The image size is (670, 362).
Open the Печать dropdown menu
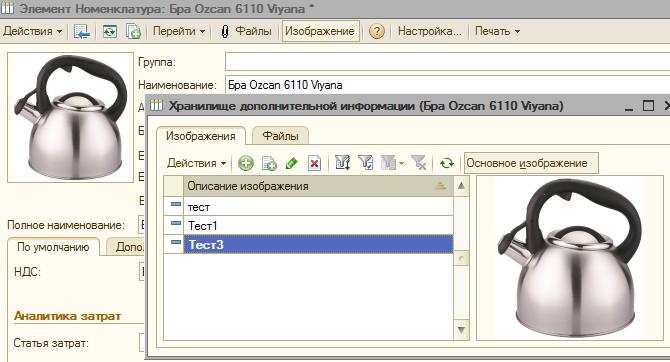[x=497, y=31]
